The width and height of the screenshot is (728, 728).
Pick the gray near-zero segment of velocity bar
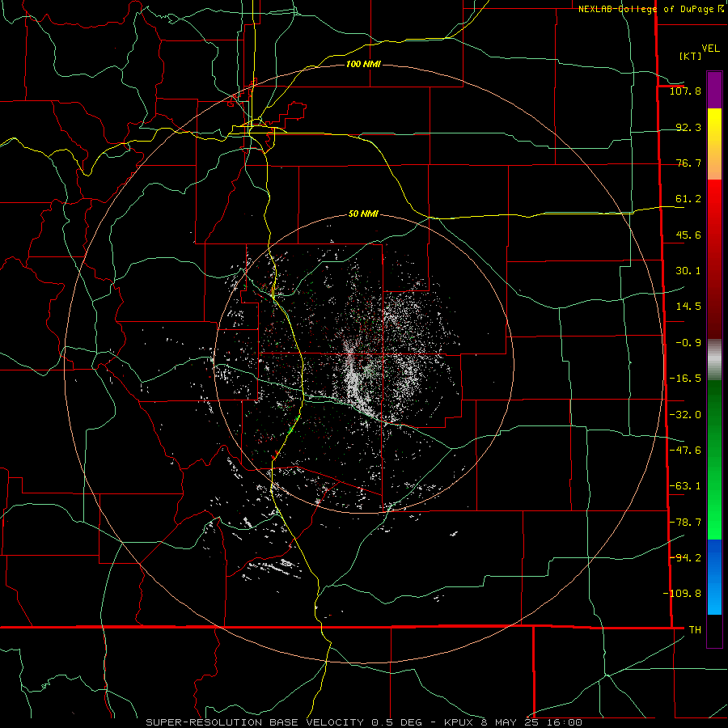(x=714, y=360)
